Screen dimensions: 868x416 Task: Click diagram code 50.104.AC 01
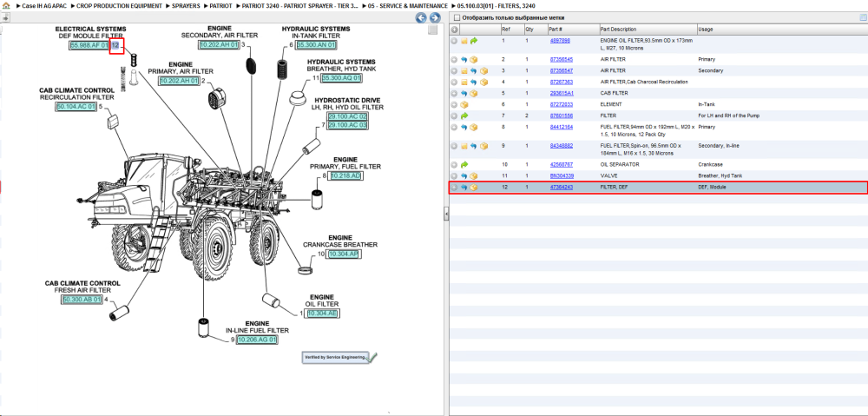click(x=76, y=106)
